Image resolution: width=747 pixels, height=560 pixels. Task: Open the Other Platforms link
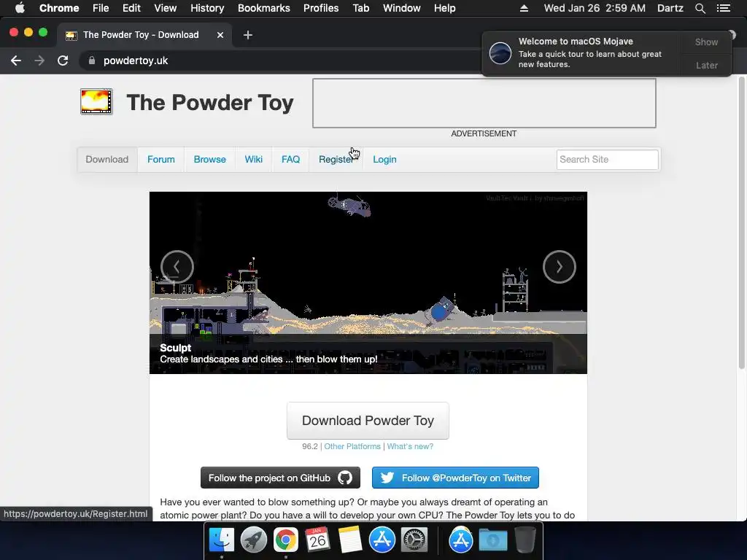[352, 447]
